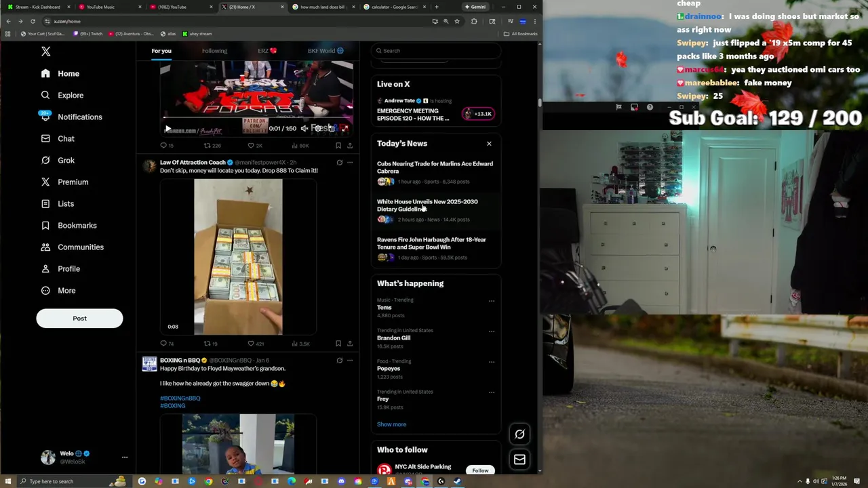
Task: Bookmark the Law Of Attraction post
Action: (x=338, y=344)
